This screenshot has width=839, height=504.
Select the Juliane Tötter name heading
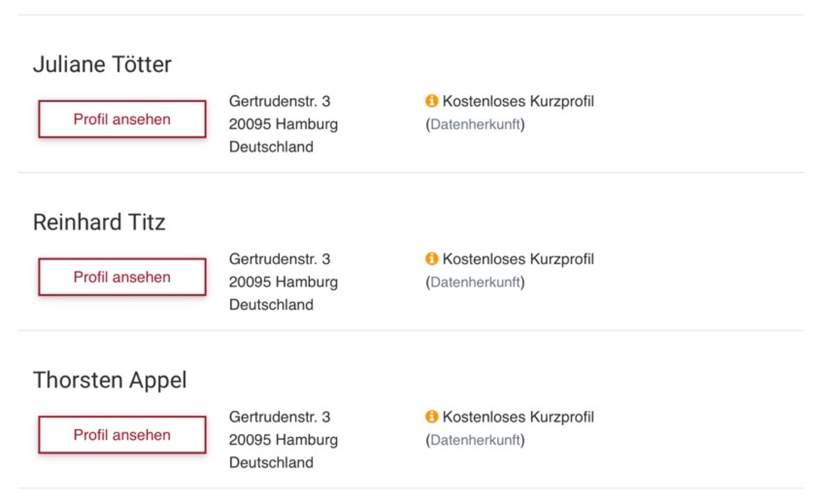click(x=102, y=64)
